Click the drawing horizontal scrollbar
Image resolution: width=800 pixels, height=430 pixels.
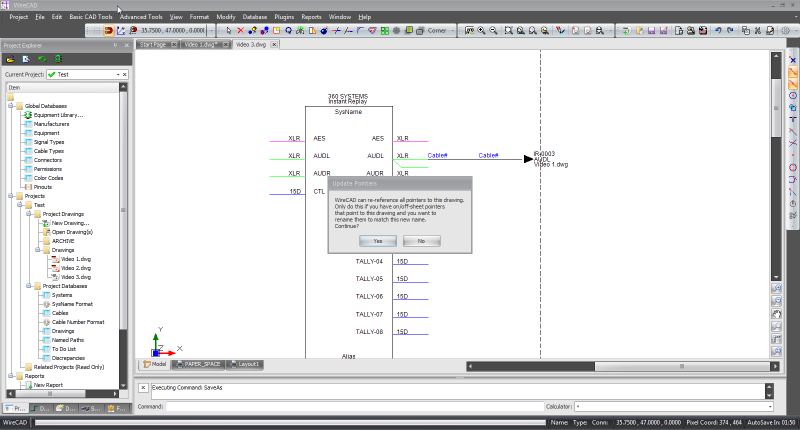pos(623,366)
